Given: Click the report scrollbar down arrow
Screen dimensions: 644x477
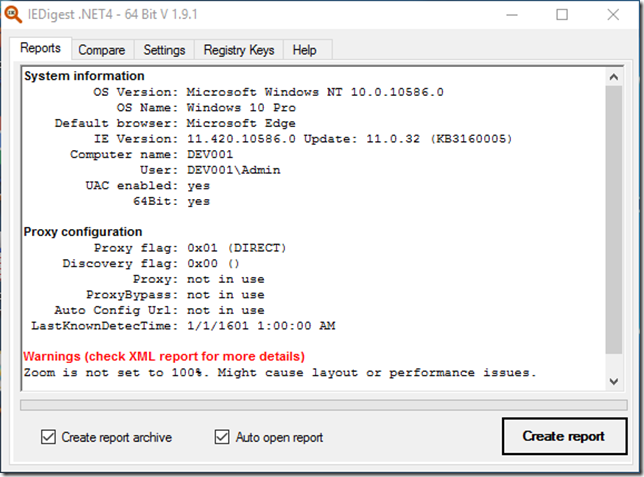Looking at the screenshot, I should pyautogui.click(x=614, y=381).
